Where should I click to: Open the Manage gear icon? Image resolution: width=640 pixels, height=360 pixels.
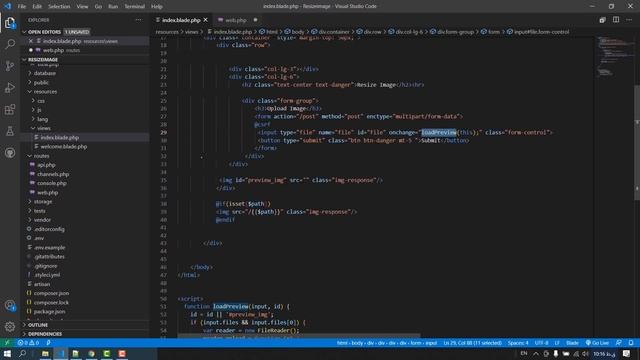(10, 327)
